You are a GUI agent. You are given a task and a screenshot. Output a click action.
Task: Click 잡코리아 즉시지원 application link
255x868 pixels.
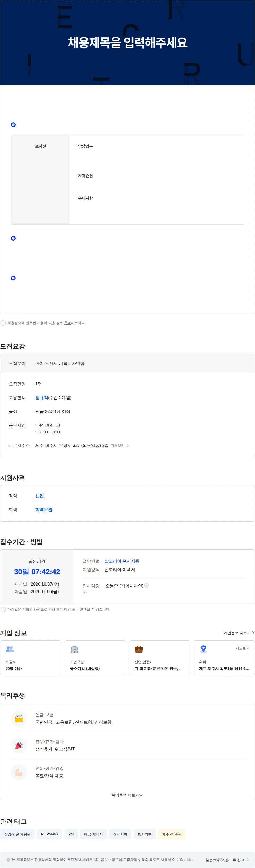(122, 561)
